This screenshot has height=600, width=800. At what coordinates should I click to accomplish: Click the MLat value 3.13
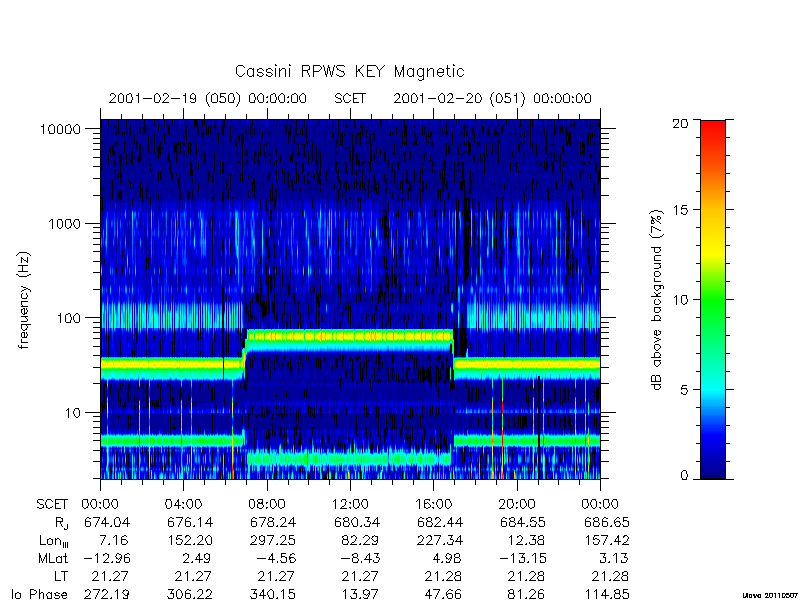click(x=614, y=558)
